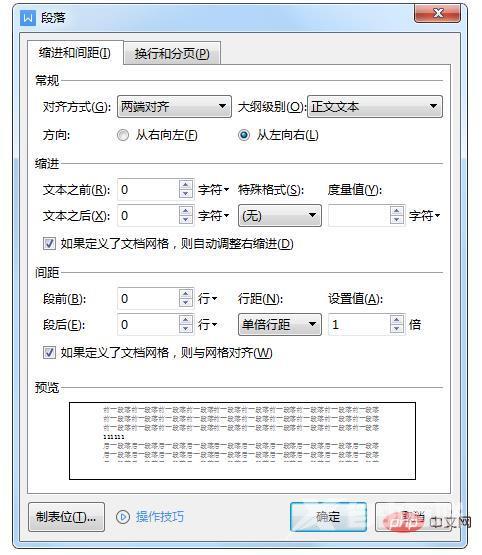Click the 段前 spacing input field
Image resolution: width=482 pixels, height=555 pixels.
tap(149, 299)
